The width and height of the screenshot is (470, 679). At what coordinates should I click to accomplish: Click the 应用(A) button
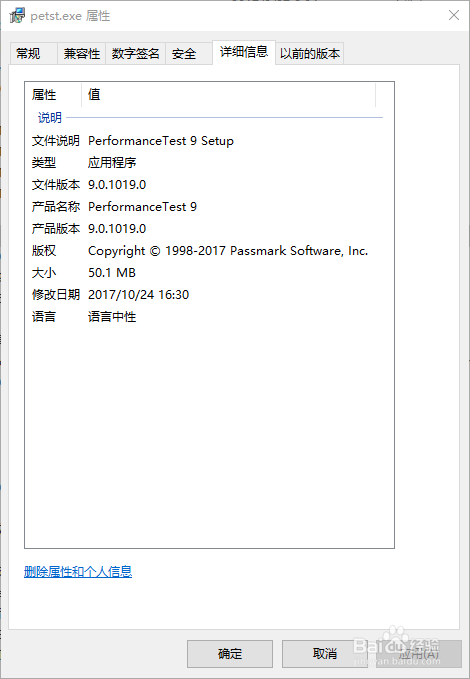coord(419,654)
